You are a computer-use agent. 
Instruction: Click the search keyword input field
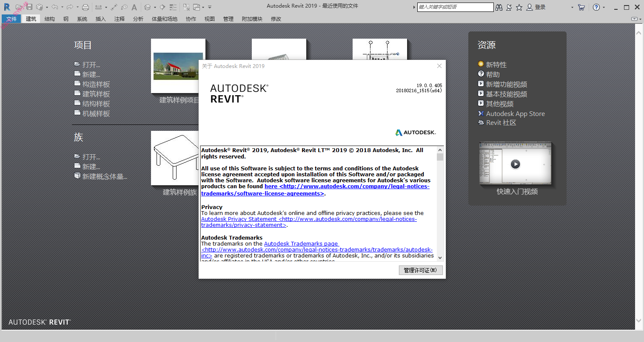tap(455, 7)
